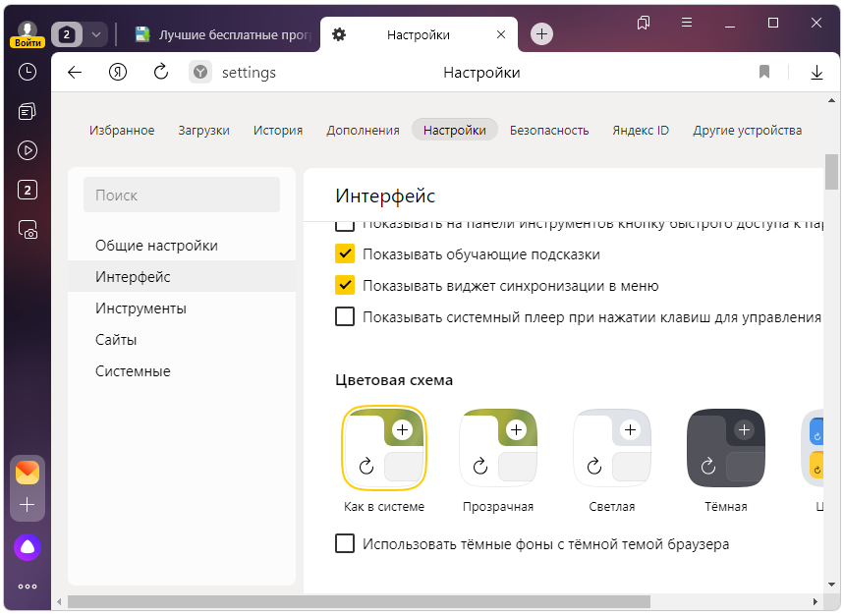
Task: Select Системные in settings sidebar
Action: (133, 371)
